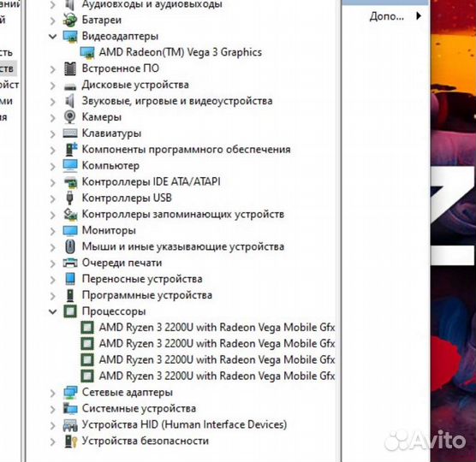Image resolution: width=476 pixels, height=462 pixels.
Task: Select Звуковые, игровые и видеоустройства label
Action: 177,101
